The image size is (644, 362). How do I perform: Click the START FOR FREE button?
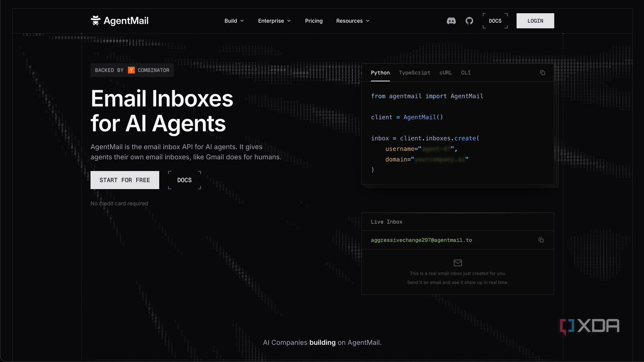click(x=125, y=180)
